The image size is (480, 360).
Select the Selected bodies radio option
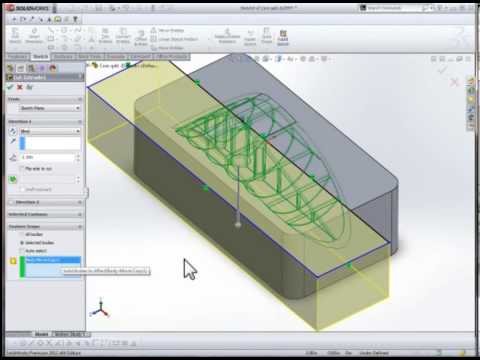click(22, 243)
